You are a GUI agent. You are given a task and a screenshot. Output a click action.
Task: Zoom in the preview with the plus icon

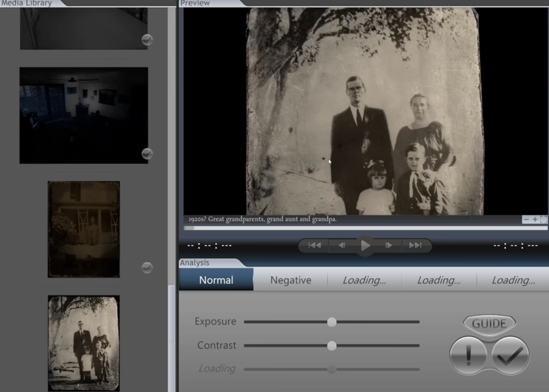[x=535, y=219]
